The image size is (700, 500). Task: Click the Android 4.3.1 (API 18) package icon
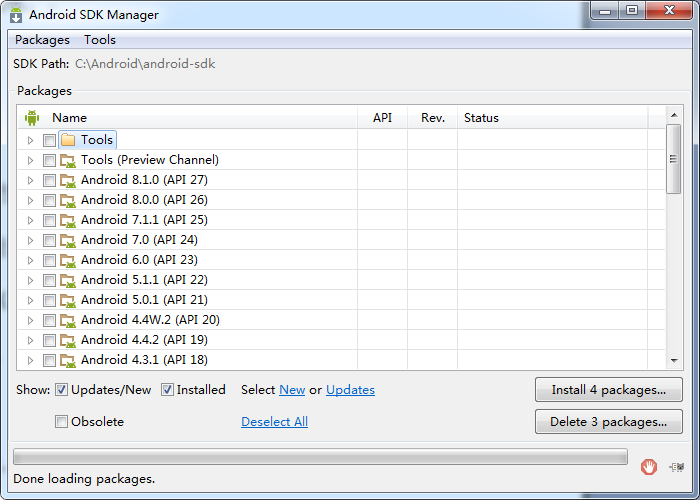point(68,360)
